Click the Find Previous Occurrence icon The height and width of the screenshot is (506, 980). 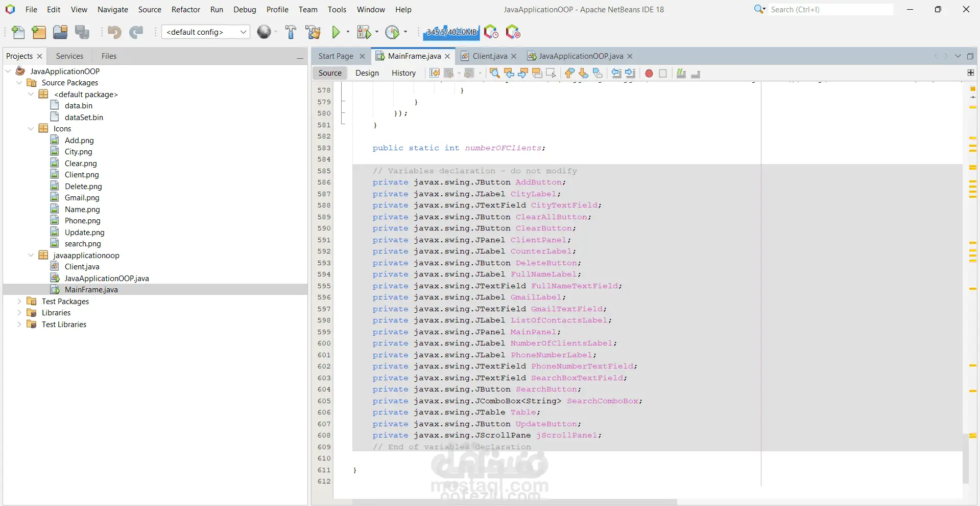click(x=509, y=73)
